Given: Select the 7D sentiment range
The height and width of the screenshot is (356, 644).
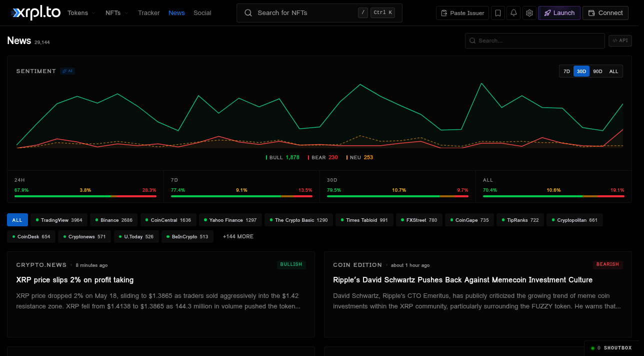Looking at the screenshot, I should (x=566, y=72).
